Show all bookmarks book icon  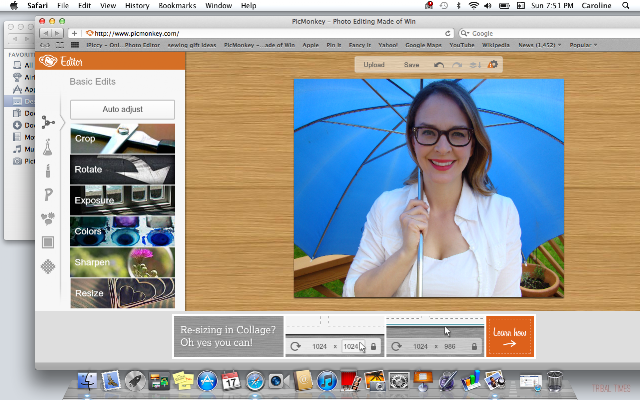point(75,45)
